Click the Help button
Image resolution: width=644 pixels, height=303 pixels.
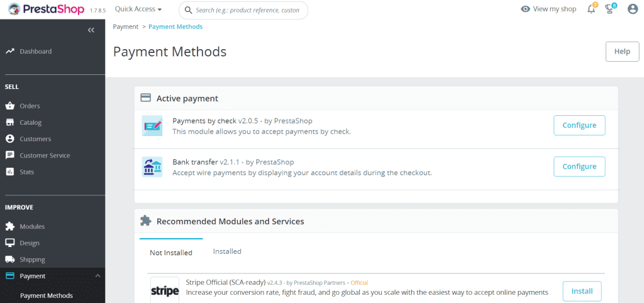click(622, 52)
